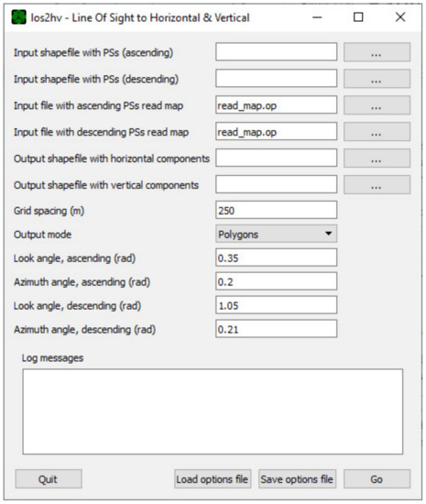
Task: Click the ascending Azimuth angle field
Action: coord(276,281)
